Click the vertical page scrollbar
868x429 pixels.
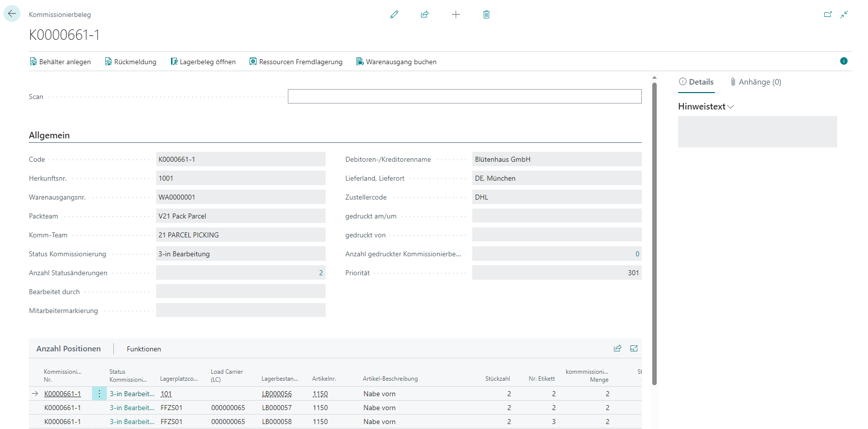click(654, 233)
